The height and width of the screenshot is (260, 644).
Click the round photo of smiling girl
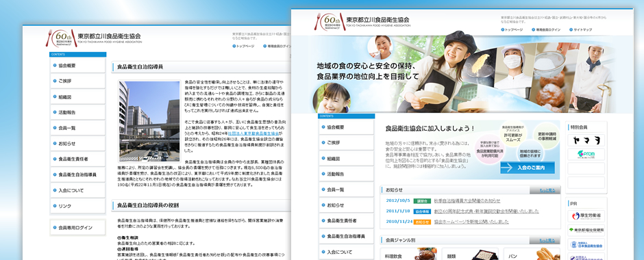(x=332, y=99)
